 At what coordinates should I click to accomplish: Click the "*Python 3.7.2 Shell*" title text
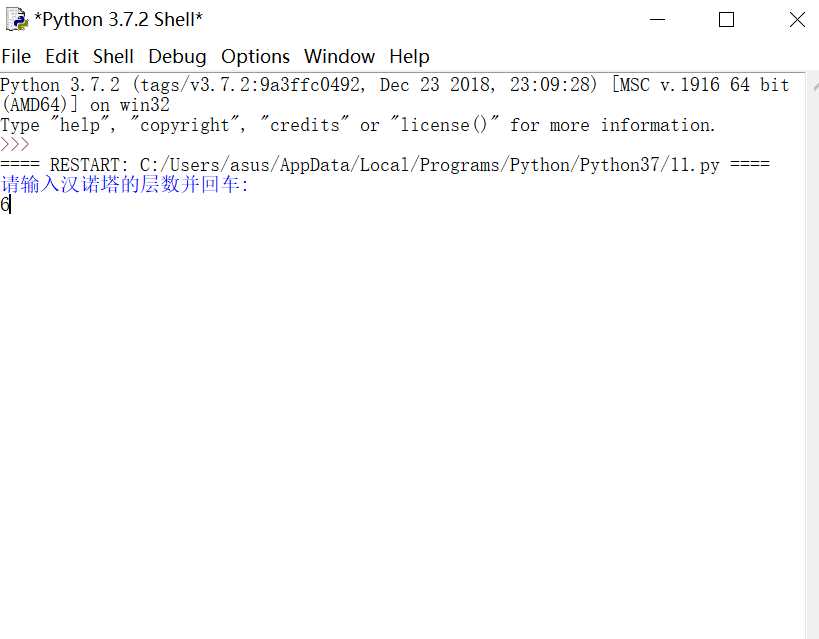118,20
